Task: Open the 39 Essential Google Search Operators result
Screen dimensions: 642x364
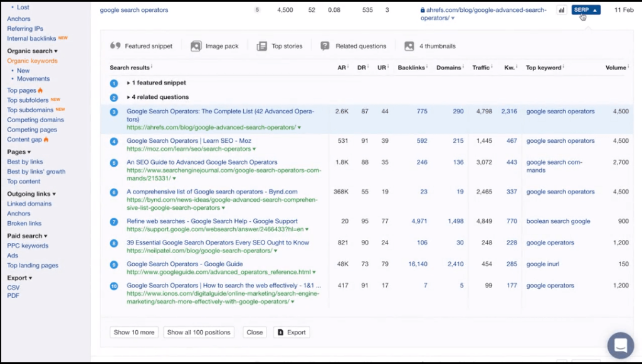Action: tap(218, 242)
